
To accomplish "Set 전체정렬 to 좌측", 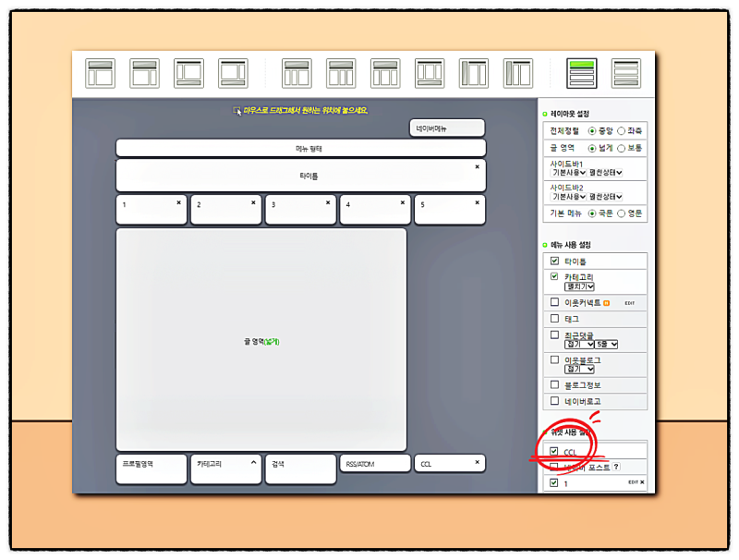I will [x=621, y=131].
